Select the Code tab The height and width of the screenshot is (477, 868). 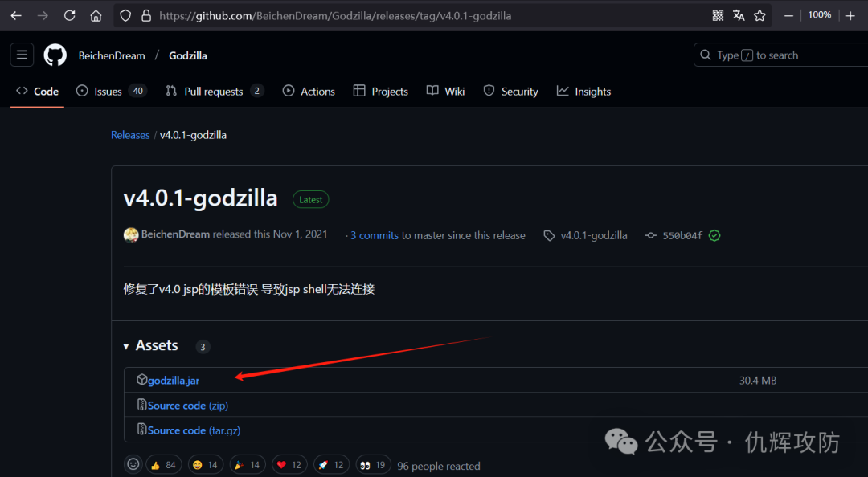(37, 92)
